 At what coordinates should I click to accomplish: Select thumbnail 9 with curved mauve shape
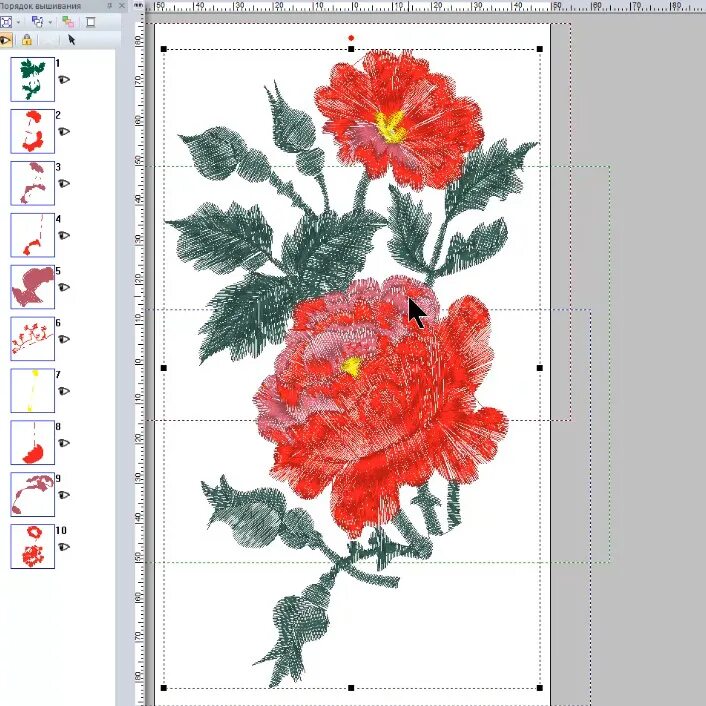(32, 494)
